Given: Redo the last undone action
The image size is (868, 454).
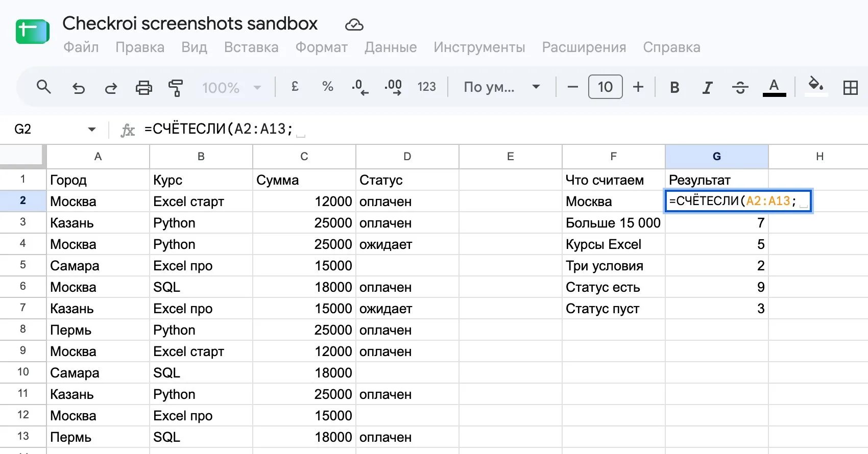Looking at the screenshot, I should (x=111, y=88).
